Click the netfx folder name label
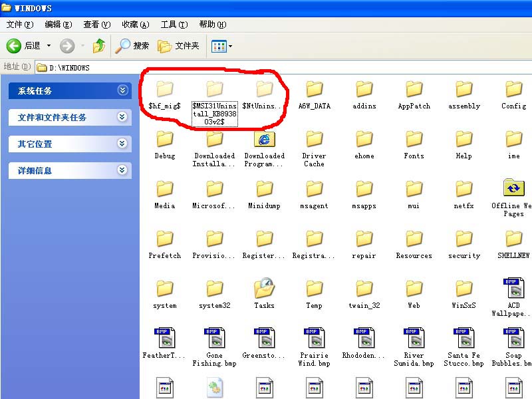Viewport: 532px width, 399px height. 464,206
